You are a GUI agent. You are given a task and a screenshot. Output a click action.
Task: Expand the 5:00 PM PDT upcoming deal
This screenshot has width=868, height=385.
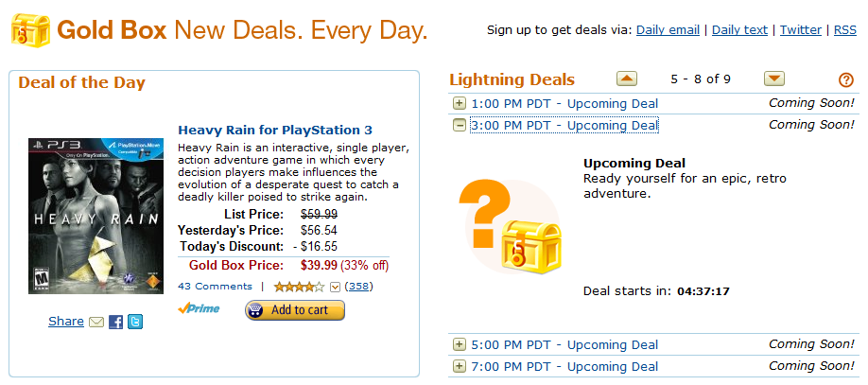pos(460,344)
